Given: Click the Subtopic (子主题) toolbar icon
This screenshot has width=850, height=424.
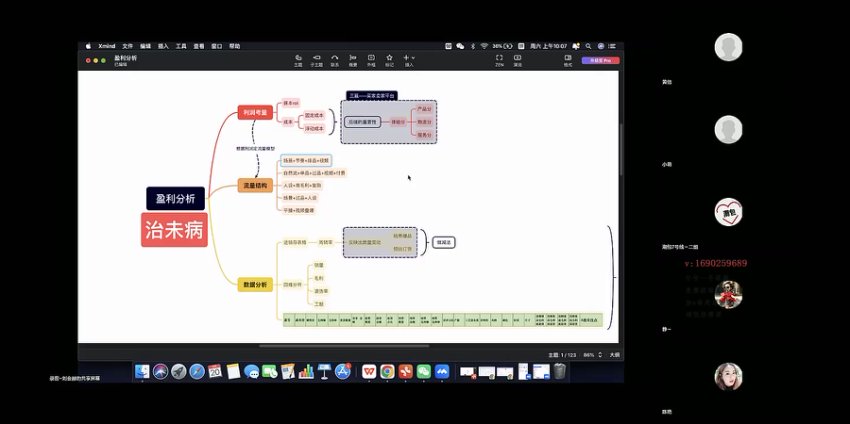Looking at the screenshot, I should [x=316, y=59].
